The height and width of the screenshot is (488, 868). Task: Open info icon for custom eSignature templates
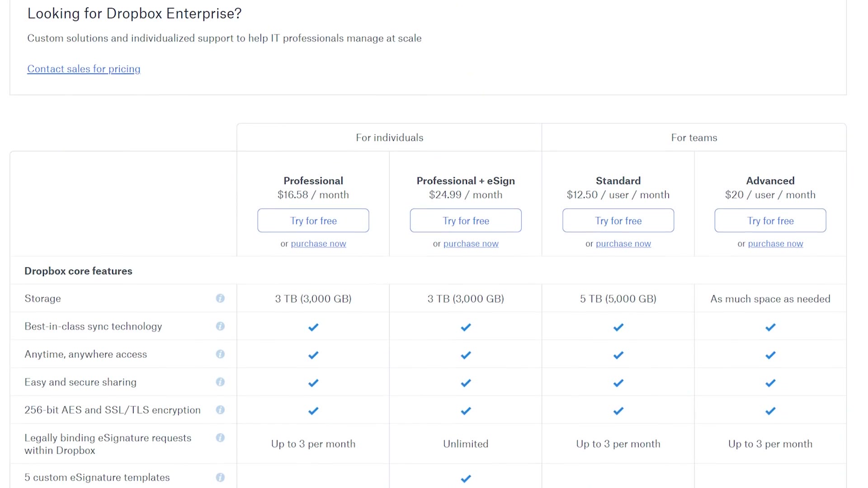(220, 478)
